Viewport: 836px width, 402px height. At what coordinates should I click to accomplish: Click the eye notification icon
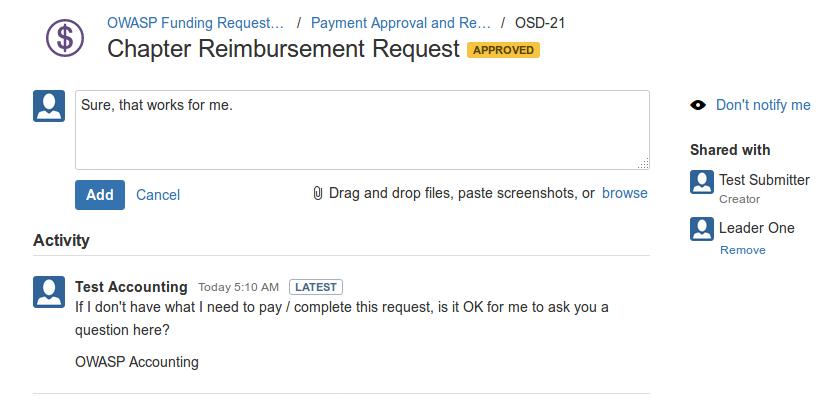[x=698, y=105]
